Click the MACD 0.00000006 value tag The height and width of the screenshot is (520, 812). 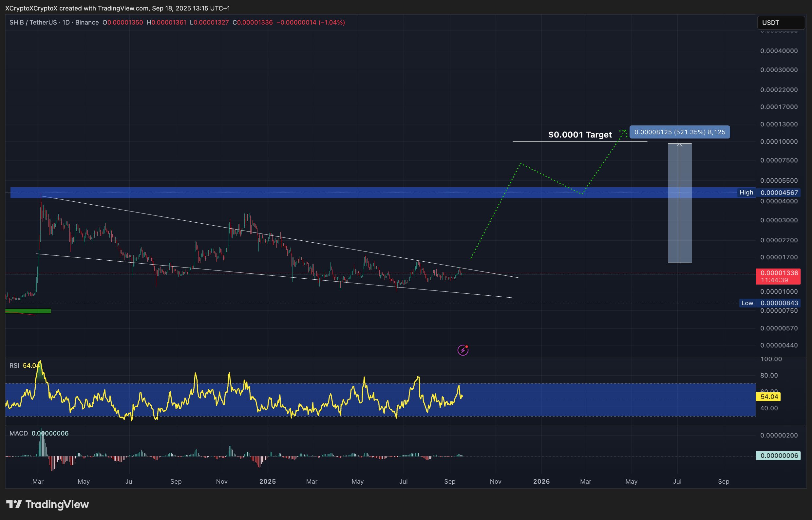click(778, 455)
